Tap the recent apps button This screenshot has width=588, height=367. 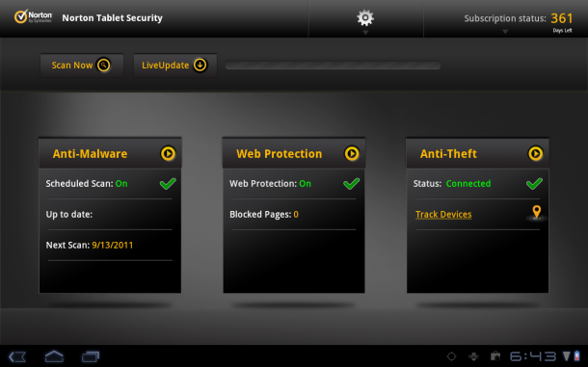[91, 356]
